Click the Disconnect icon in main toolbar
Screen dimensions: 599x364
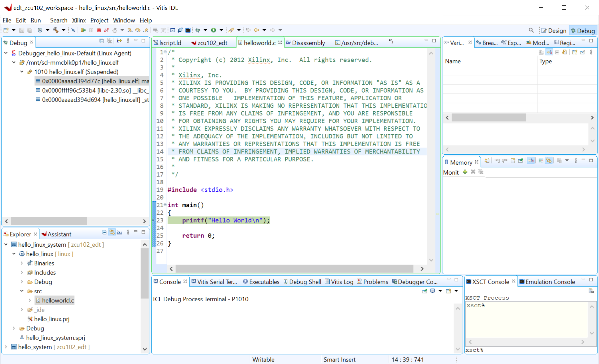tap(106, 30)
